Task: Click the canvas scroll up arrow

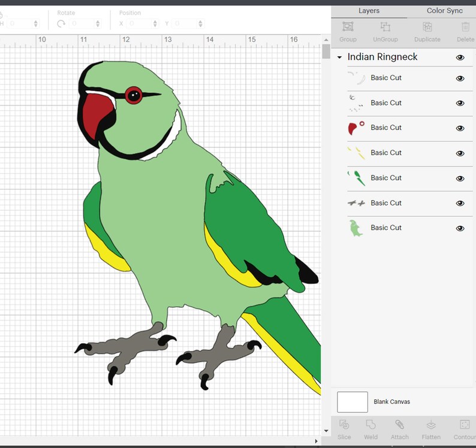Action: (326, 40)
